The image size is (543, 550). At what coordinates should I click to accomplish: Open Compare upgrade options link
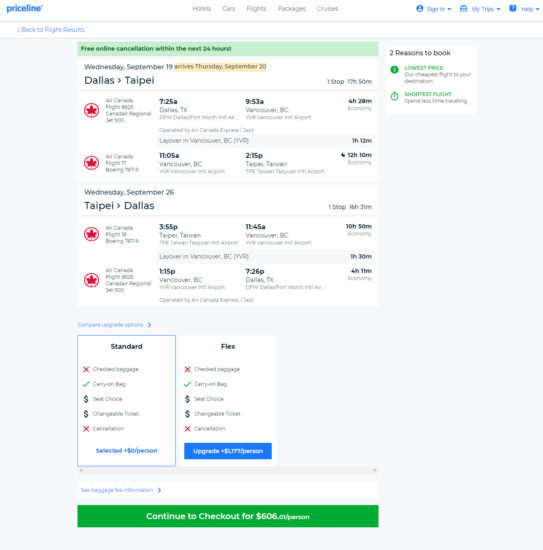pos(110,325)
